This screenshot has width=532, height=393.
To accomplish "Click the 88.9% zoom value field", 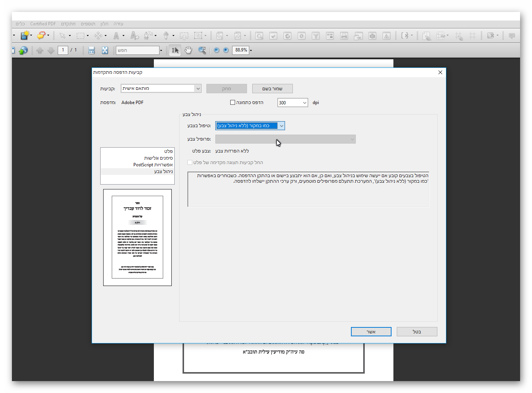I will [x=241, y=50].
